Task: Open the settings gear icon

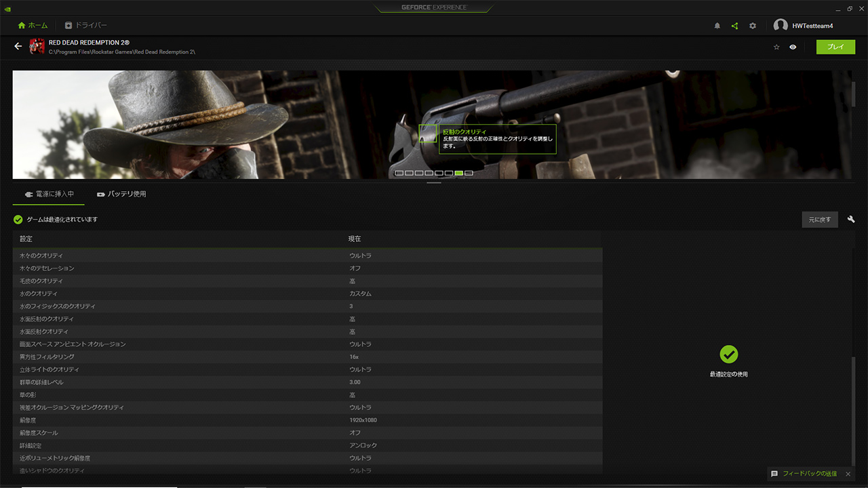Action: point(753,26)
